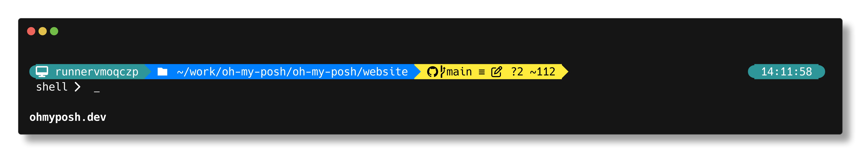Open the ohmyposh.dev link
The width and height of the screenshot is (868, 160).
click(x=68, y=117)
